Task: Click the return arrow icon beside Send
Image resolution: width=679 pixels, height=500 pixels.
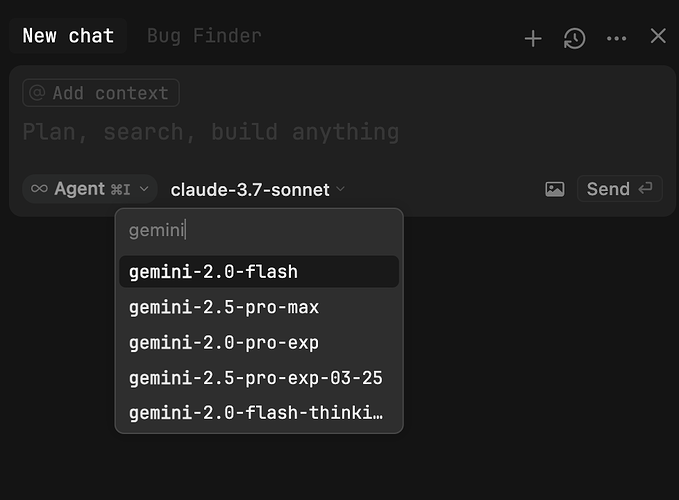Action: [x=645, y=189]
